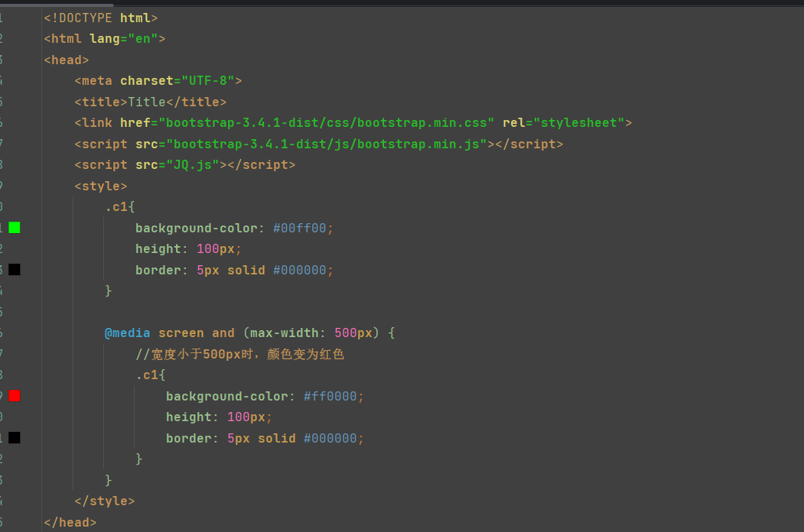
Task: Click the "#00ff00" color value
Action: [300, 228]
